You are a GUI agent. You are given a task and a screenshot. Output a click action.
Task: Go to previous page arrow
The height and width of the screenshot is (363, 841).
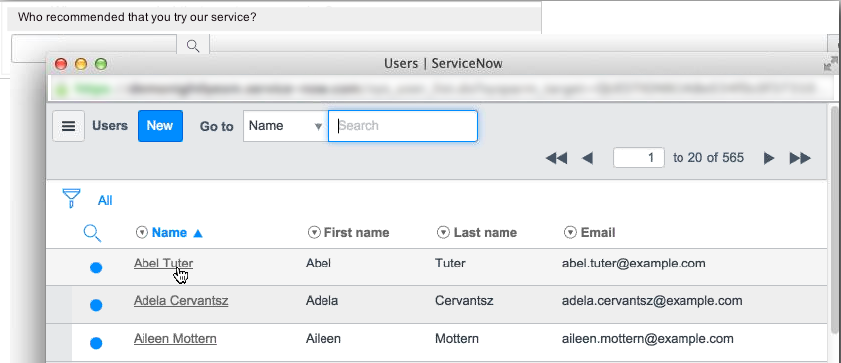[x=587, y=158]
